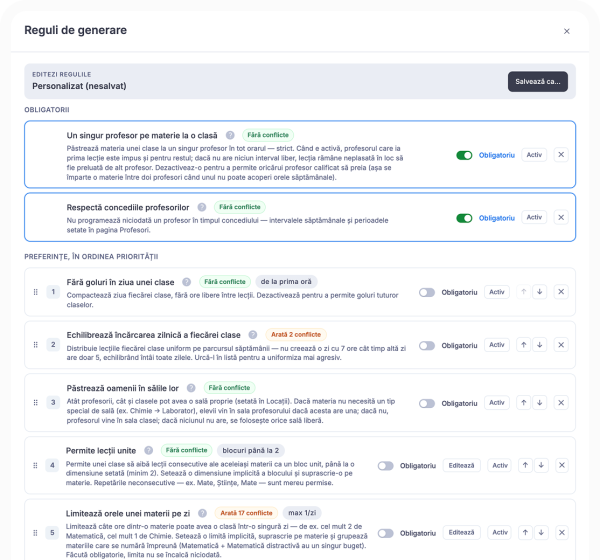600x560 pixels.
Task: Click Activ button on 'Păstrează oamenii' rule
Action: point(497,403)
